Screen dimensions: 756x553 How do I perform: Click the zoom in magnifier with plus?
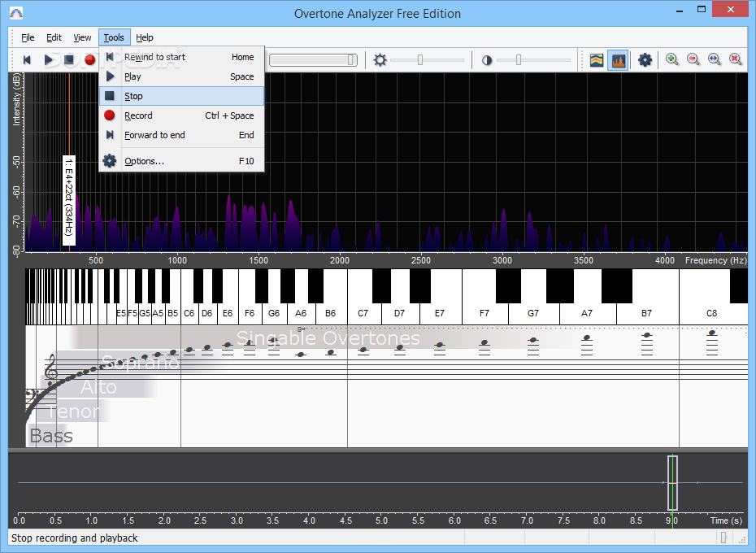click(671, 59)
